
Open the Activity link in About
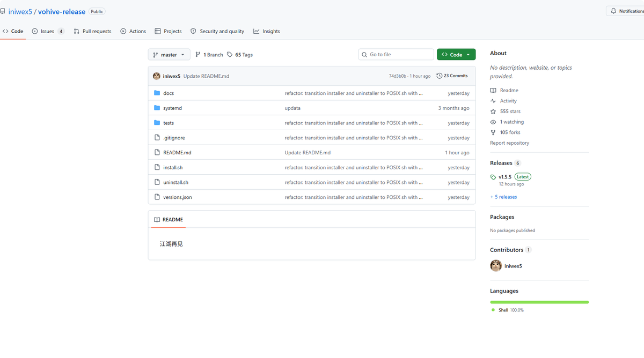[503, 101]
